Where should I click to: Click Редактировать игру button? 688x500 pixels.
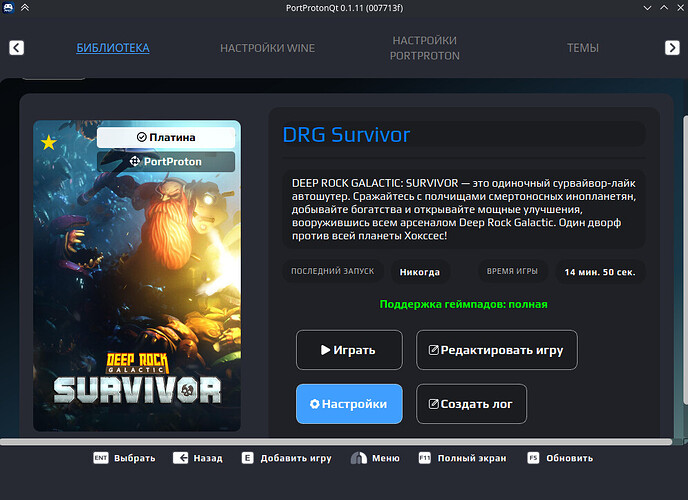(x=497, y=350)
